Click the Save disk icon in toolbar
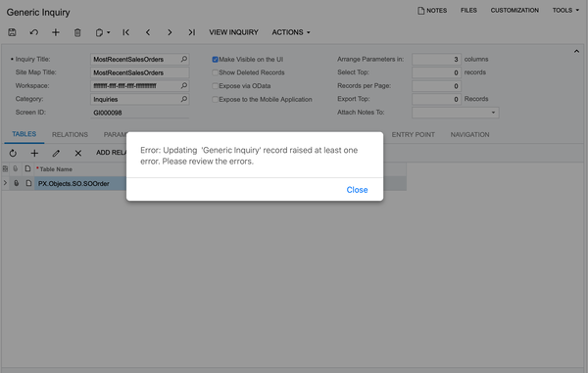This screenshot has width=588, height=373. [x=12, y=32]
